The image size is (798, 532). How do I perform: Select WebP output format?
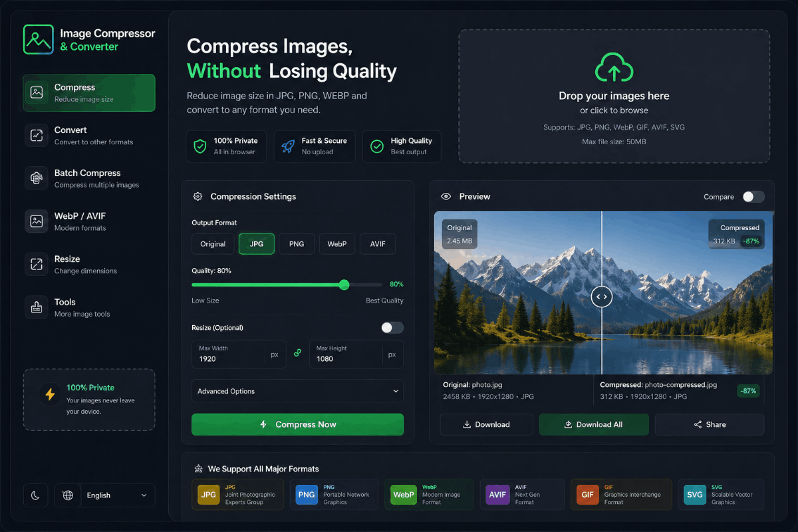(337, 244)
